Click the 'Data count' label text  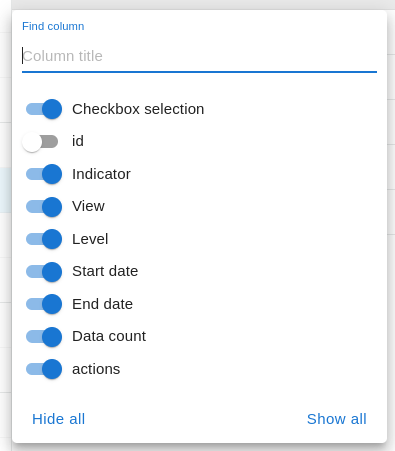pyautogui.click(x=109, y=336)
